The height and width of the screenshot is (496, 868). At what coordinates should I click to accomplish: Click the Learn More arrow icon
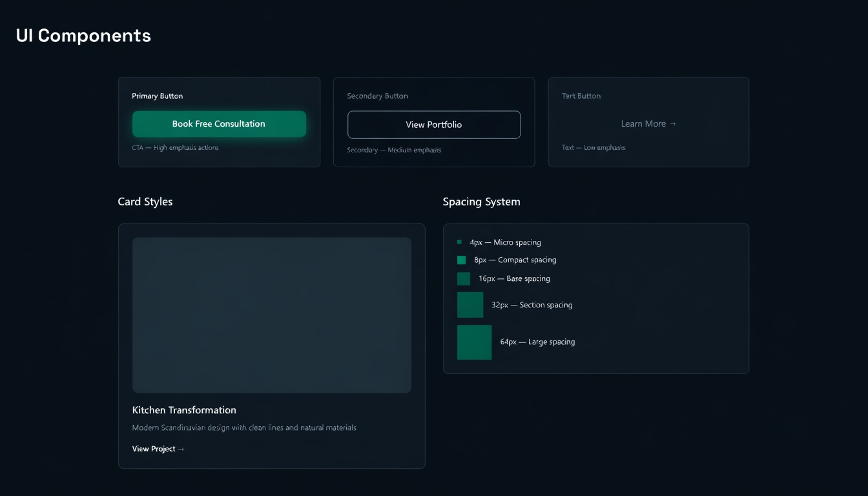(674, 123)
